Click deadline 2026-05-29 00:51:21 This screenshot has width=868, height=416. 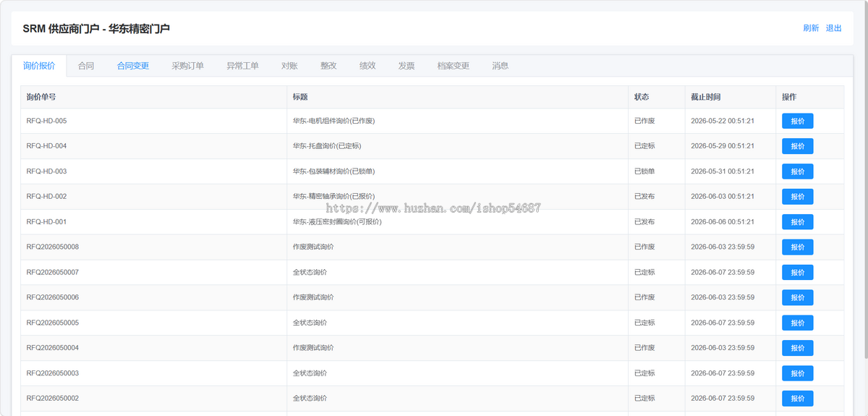[x=723, y=146]
